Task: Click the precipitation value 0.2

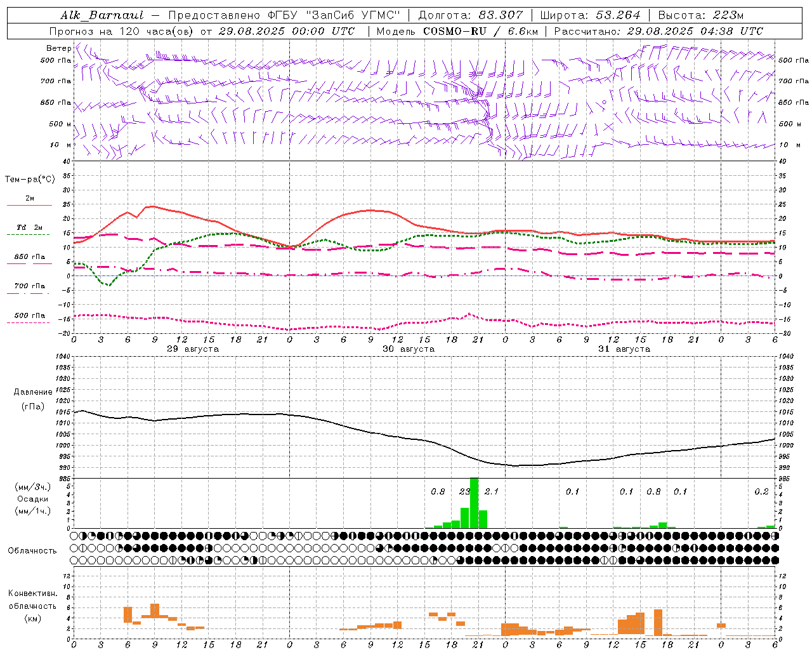Action: (x=761, y=492)
